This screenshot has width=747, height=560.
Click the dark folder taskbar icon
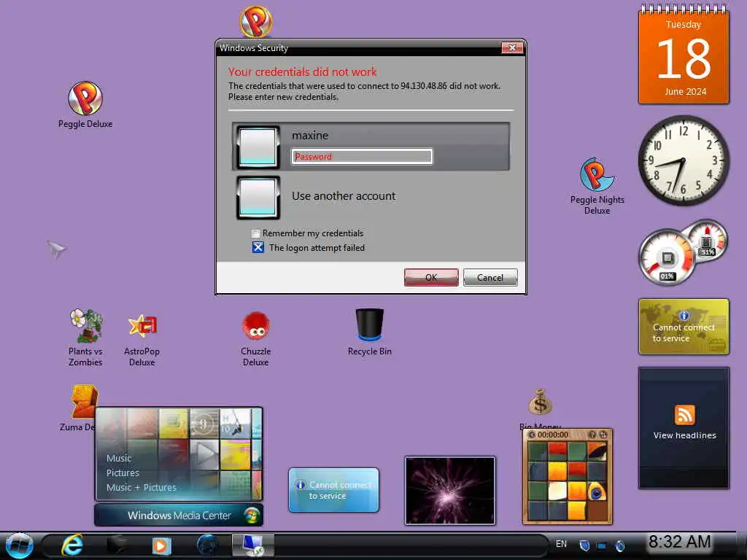117,545
